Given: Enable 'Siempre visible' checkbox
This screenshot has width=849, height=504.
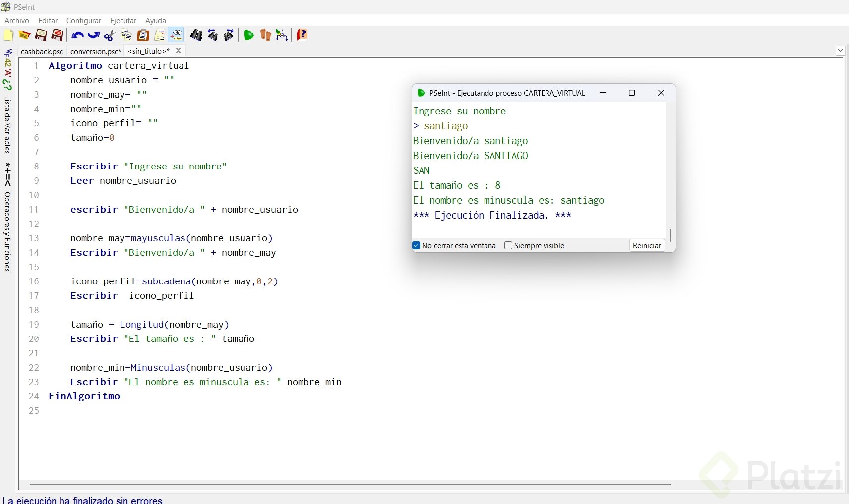Looking at the screenshot, I should (508, 245).
